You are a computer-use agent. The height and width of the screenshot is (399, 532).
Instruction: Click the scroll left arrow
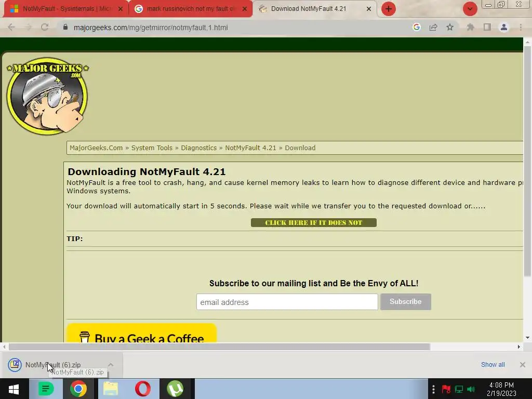4,347
